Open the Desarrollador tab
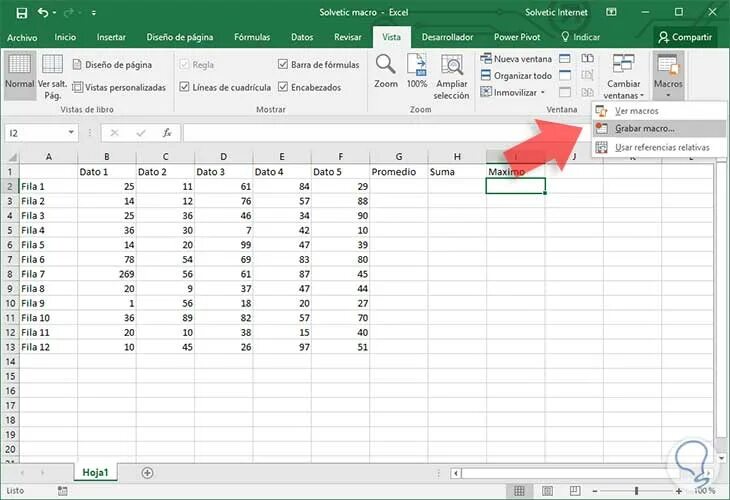 tap(447, 37)
